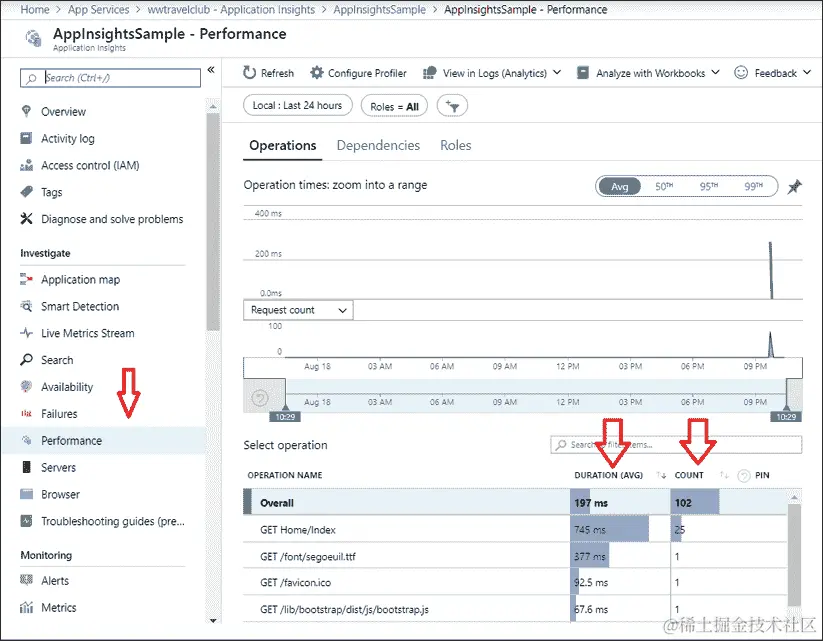823x641 pixels.
Task: Collapse the sidebar with the double chevron
Action: coord(211,69)
